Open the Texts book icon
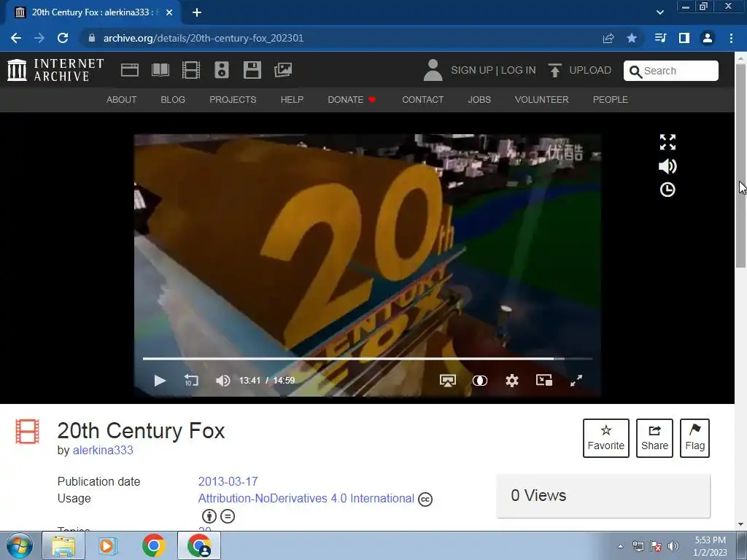 160,70
